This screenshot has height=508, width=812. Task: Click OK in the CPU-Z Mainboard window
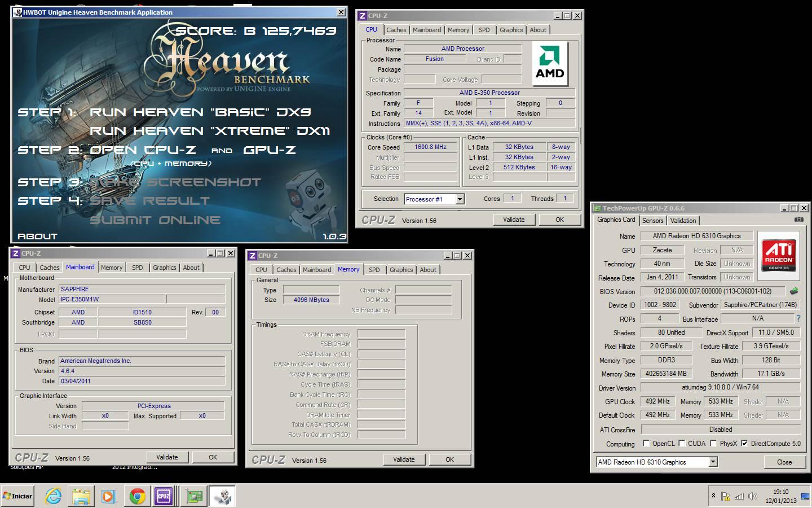(x=213, y=458)
